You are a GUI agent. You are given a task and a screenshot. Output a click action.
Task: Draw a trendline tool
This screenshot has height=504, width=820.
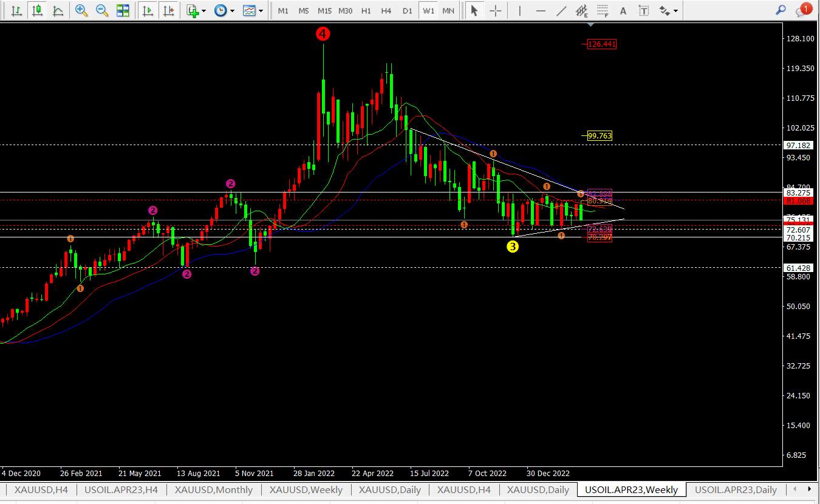pyautogui.click(x=561, y=10)
